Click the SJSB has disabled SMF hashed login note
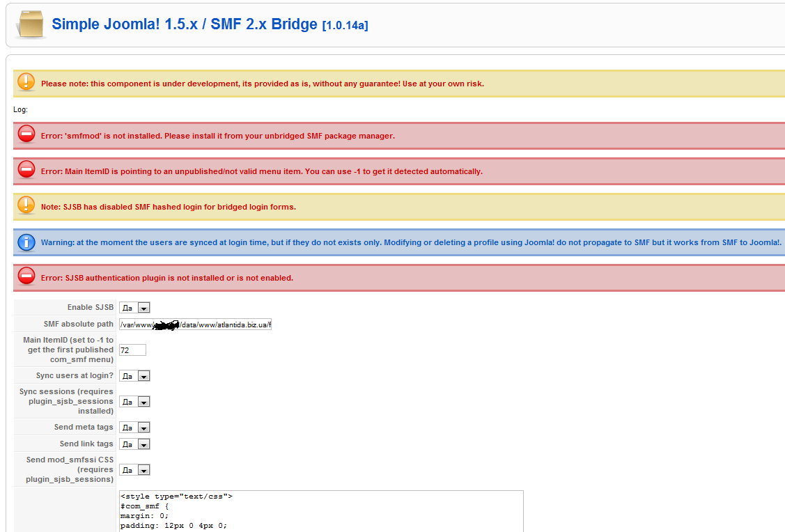This screenshot has width=785, height=532. (169, 208)
